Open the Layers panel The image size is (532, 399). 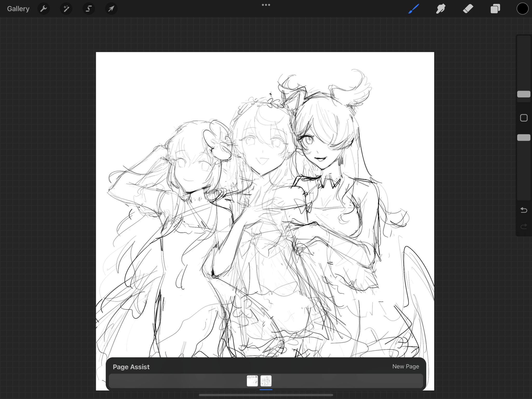[495, 9]
